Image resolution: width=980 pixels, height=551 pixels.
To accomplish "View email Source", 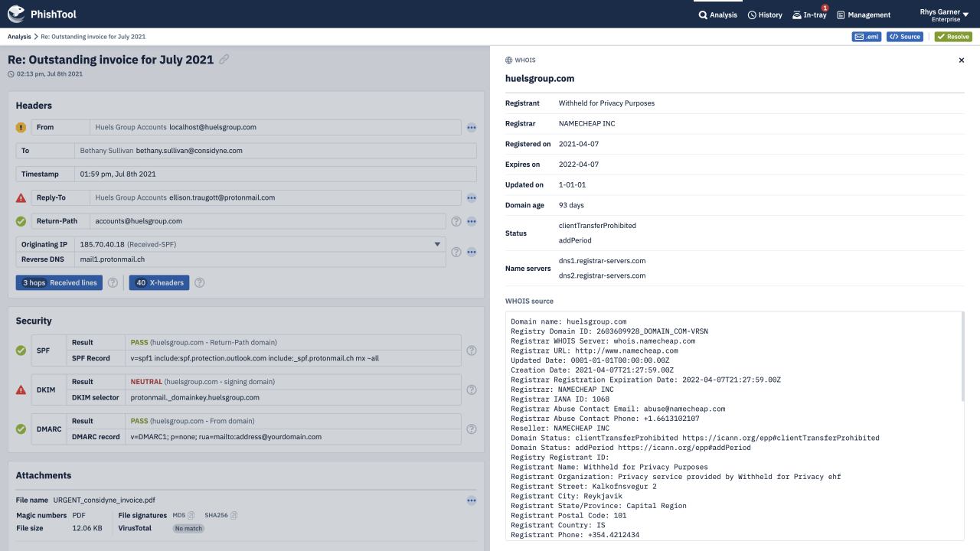I will tap(905, 37).
